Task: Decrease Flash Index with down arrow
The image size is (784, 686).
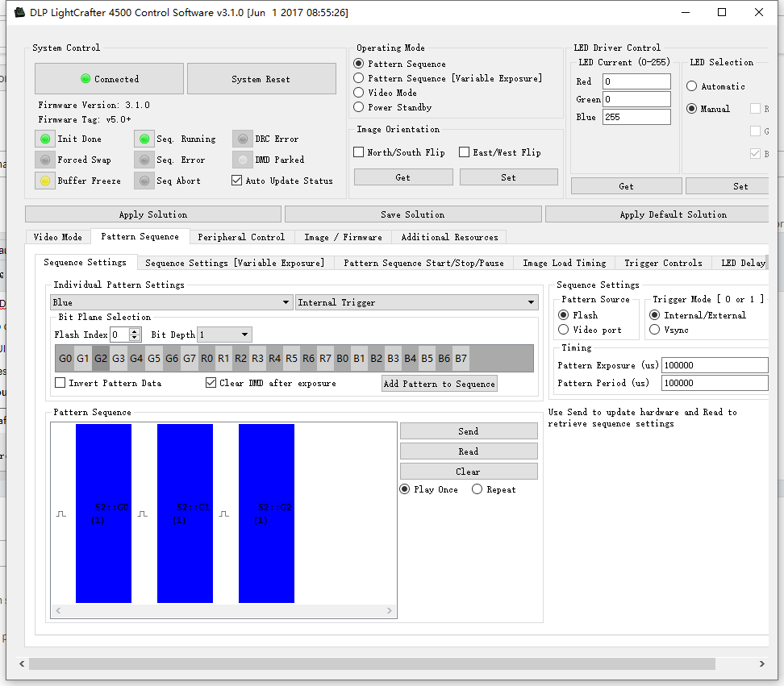Action: pyautogui.click(x=135, y=339)
